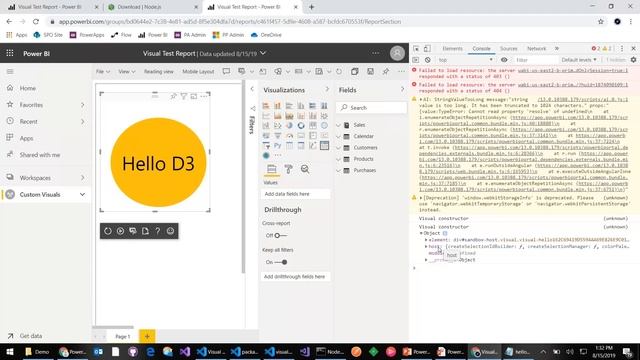Click Add drillthrough fields here well
The height and width of the screenshot is (360, 640).
coord(296,277)
